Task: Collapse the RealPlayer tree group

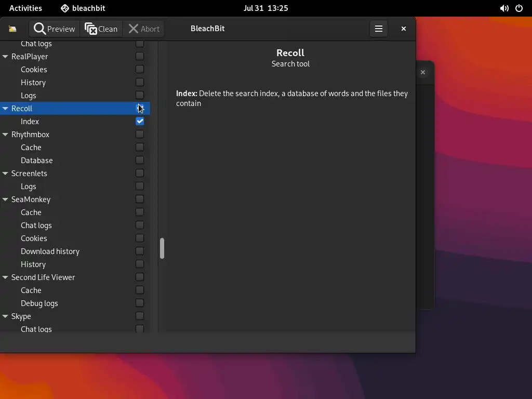Action: [5, 57]
